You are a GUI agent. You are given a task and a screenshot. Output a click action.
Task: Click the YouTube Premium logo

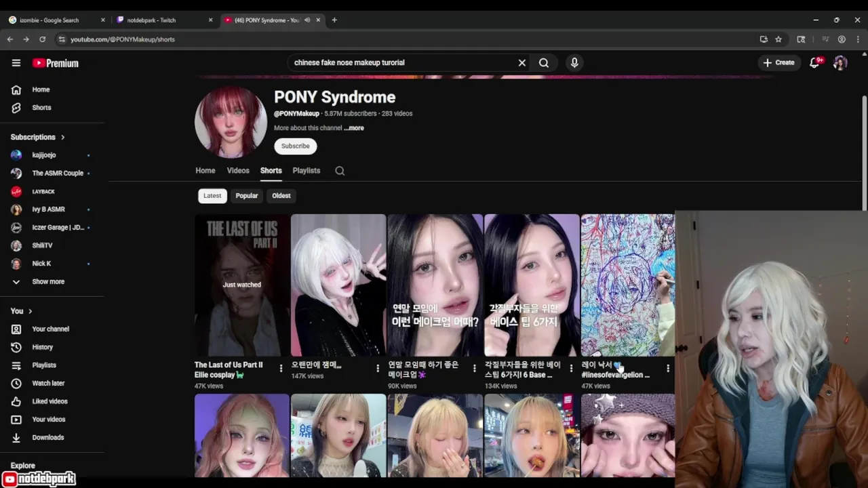point(56,63)
